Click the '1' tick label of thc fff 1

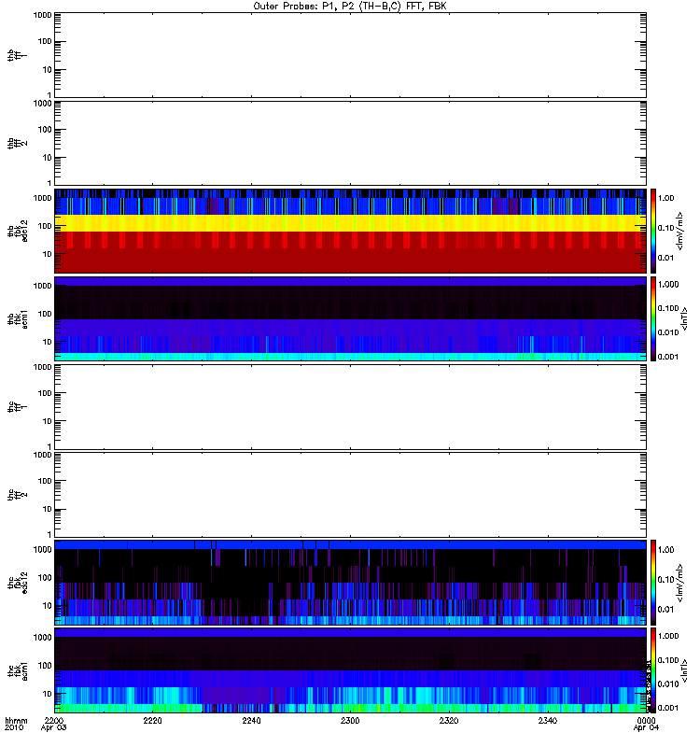coord(49,447)
